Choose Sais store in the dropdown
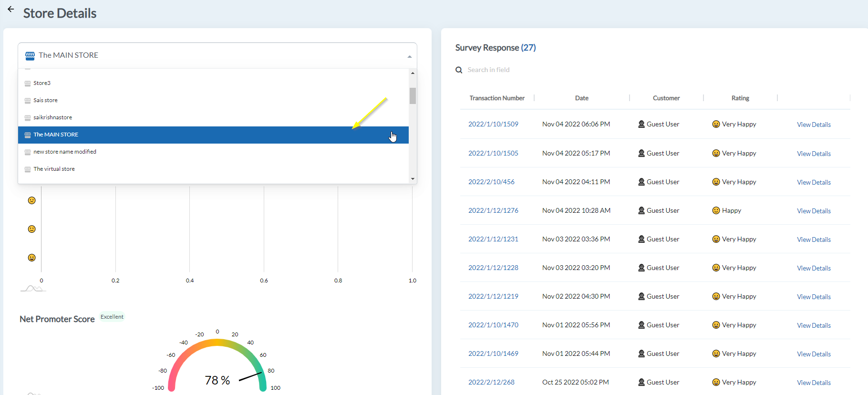Screen dimensions: 868x395 45,100
